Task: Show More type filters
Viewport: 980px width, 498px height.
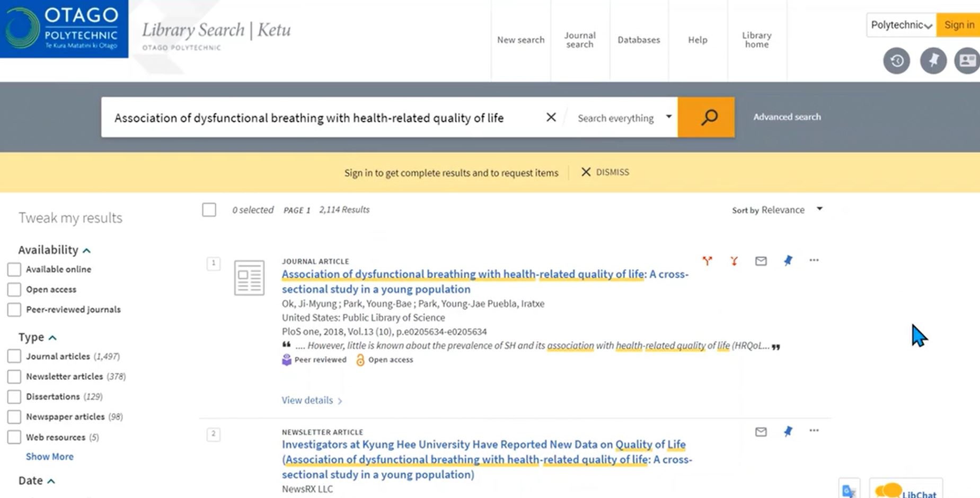Action: click(x=50, y=457)
